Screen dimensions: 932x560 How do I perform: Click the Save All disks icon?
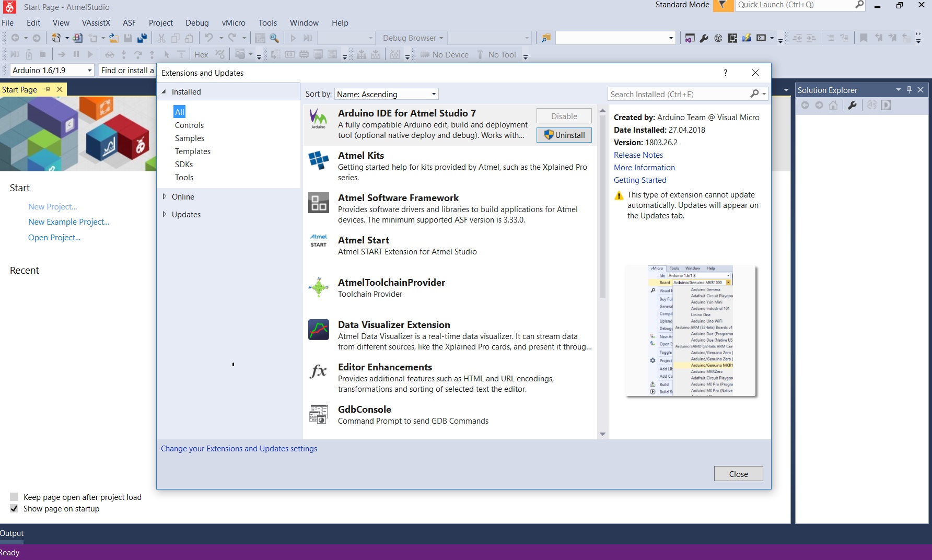coord(142,38)
